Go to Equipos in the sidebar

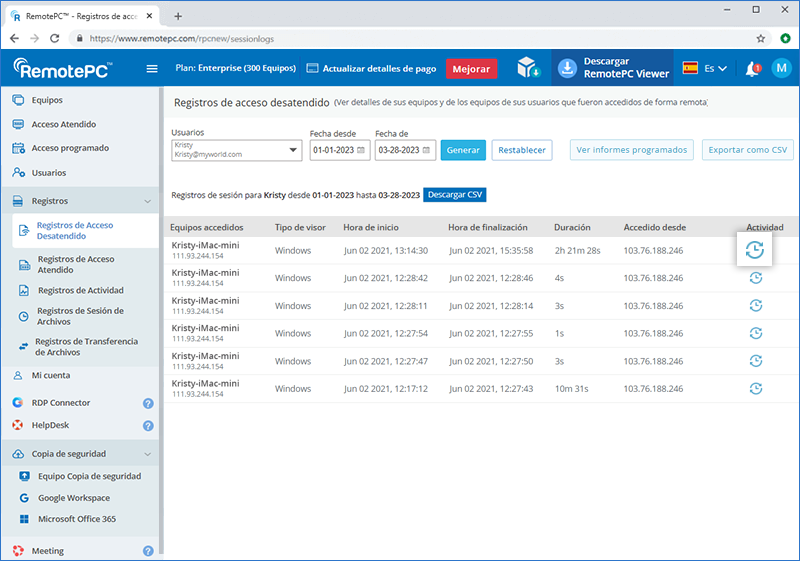point(47,100)
